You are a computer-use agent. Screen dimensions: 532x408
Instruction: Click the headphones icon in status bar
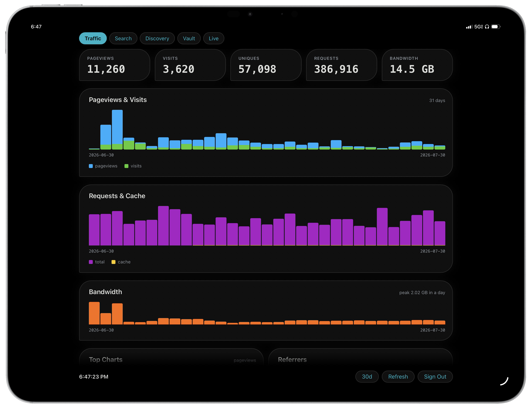click(x=487, y=27)
